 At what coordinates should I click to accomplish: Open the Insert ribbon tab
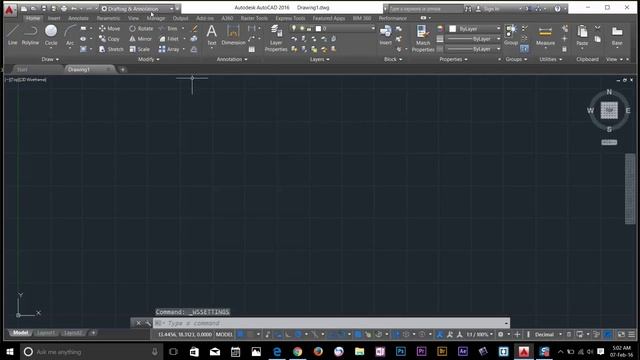[x=54, y=18]
